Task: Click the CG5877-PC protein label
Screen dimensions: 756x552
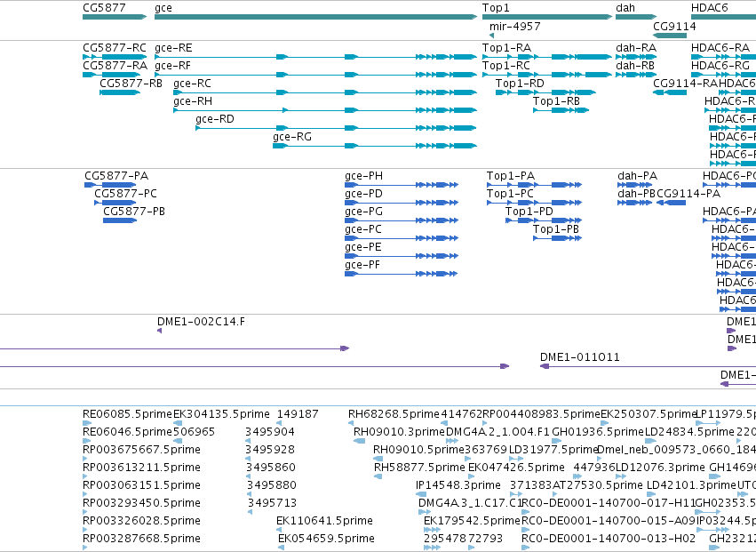Action: point(125,194)
